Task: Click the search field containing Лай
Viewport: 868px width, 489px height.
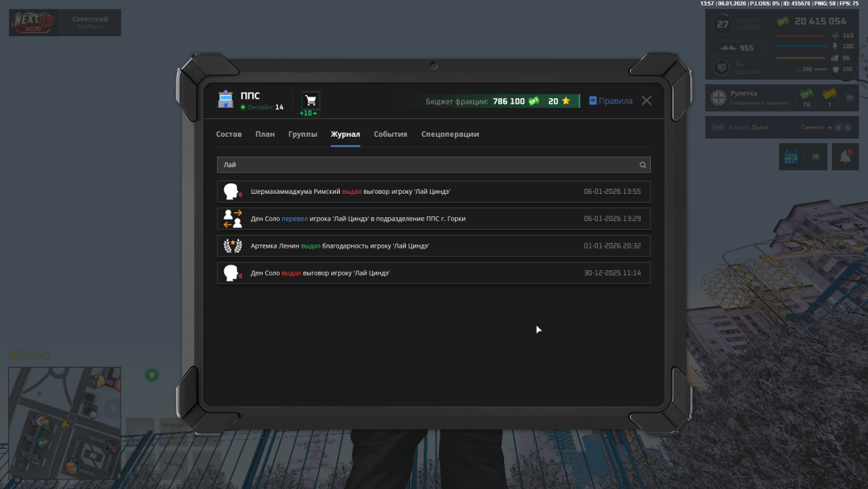Action: click(362, 164)
